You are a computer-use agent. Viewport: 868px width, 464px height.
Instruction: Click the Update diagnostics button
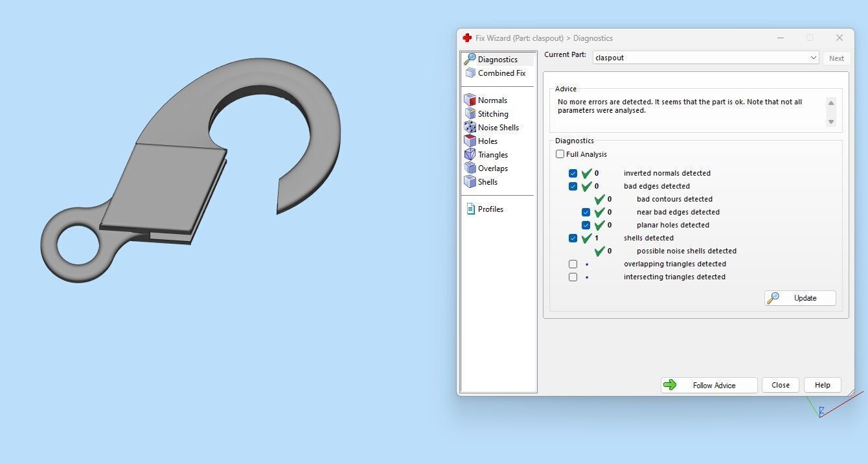(800, 298)
